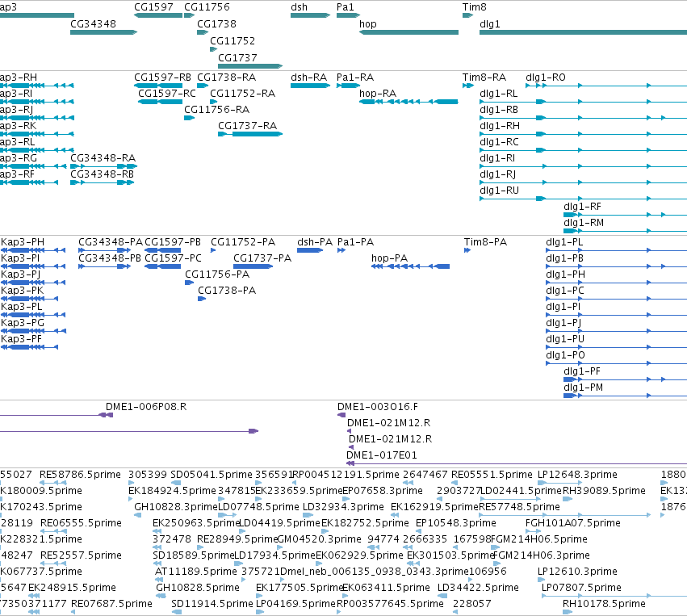687x616 pixels.
Task: Select EST GH10828.3prime
Action: 137,515
